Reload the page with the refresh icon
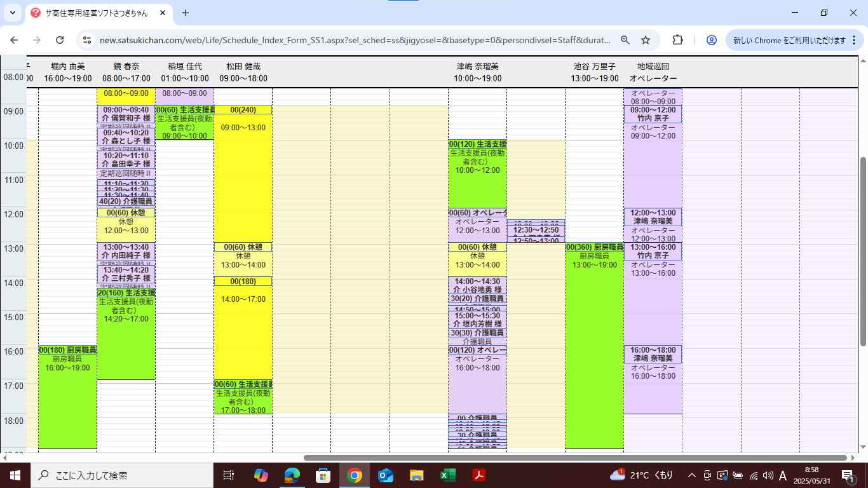Image resolution: width=868 pixels, height=488 pixels. pos(60,40)
